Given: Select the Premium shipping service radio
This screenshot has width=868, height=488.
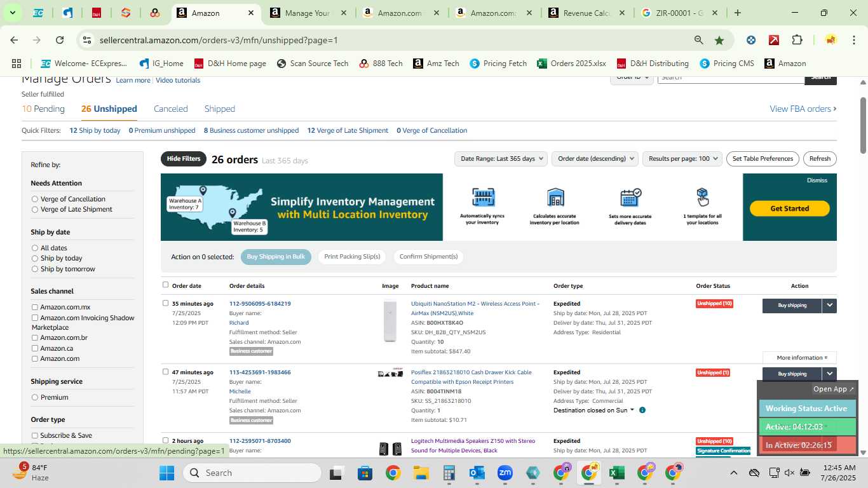Looking at the screenshot, I should point(35,397).
